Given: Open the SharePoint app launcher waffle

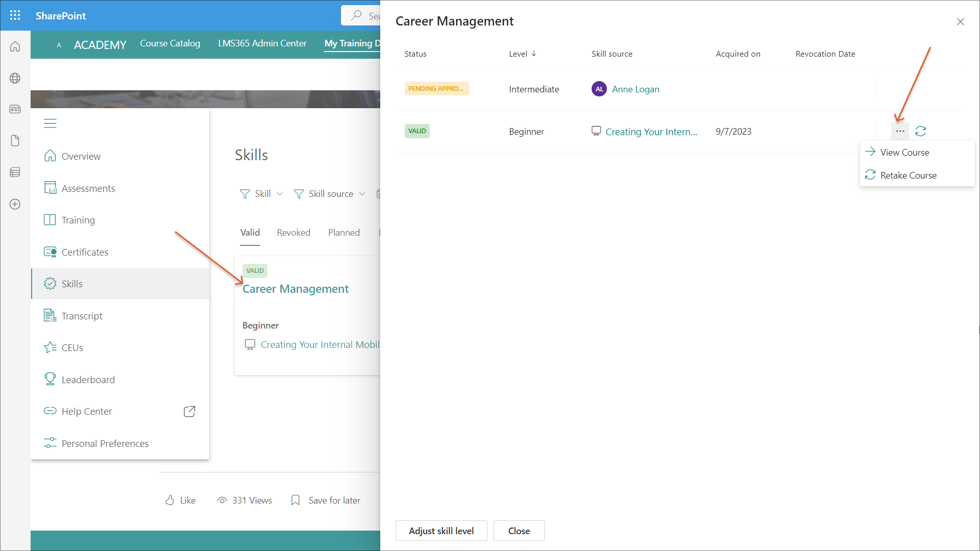Looking at the screenshot, I should click(15, 15).
